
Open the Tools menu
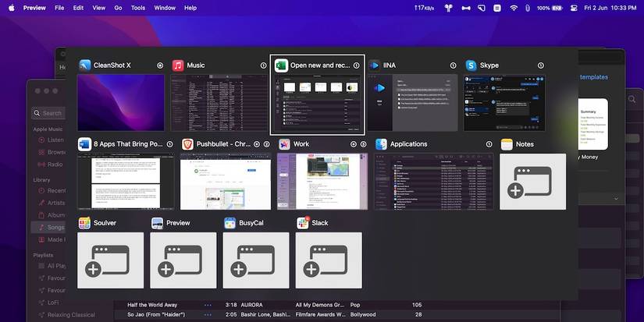pos(138,8)
